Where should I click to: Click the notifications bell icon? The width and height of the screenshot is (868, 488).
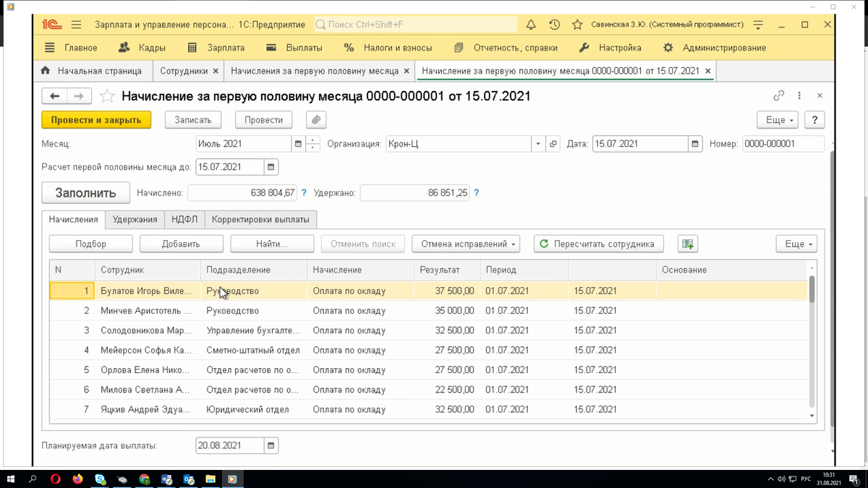[531, 25]
